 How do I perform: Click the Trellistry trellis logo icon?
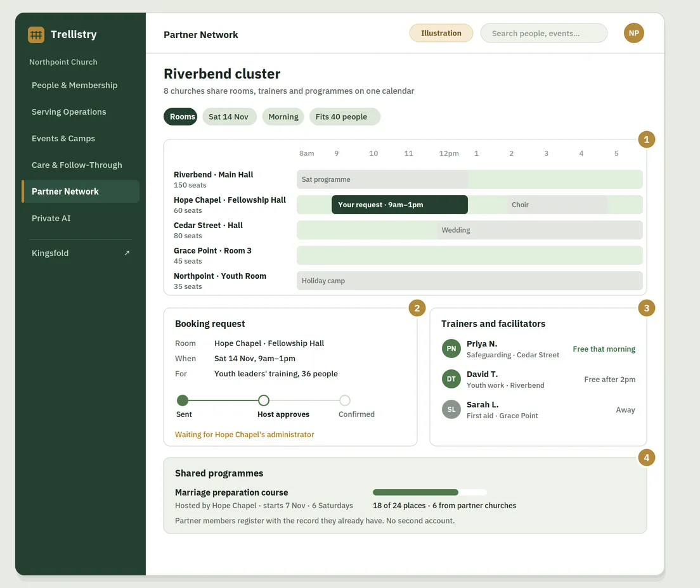pos(36,34)
